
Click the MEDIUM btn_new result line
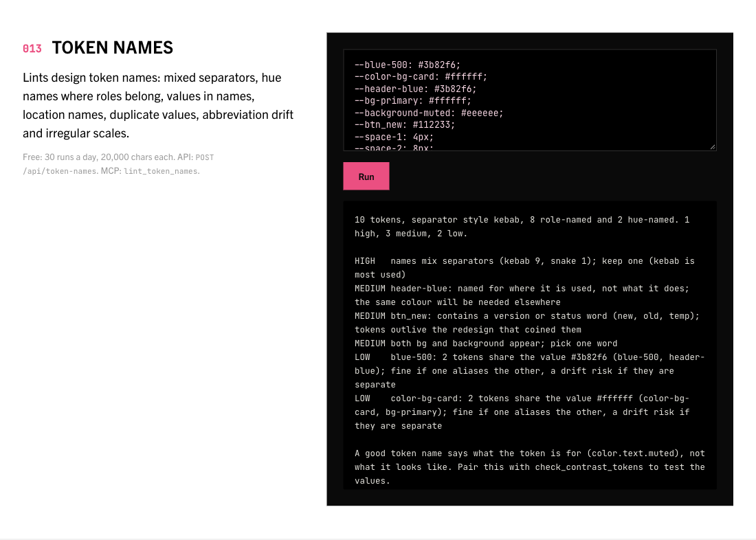(527, 322)
